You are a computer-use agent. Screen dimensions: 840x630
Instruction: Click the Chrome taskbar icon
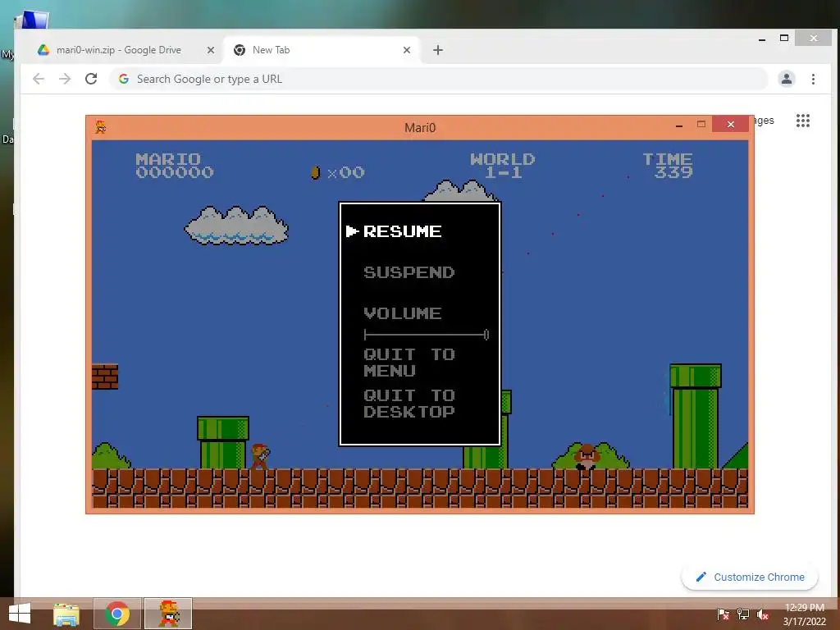(117, 614)
